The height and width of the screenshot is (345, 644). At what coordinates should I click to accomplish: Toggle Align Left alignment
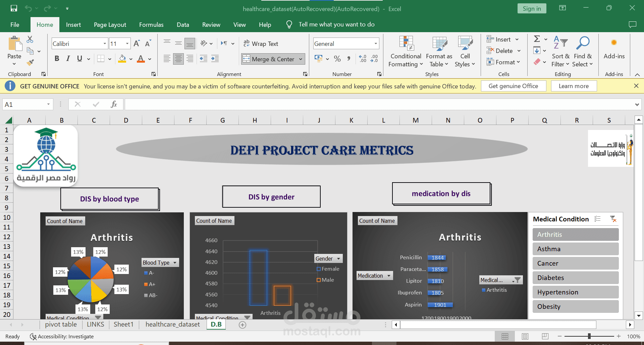(x=167, y=59)
